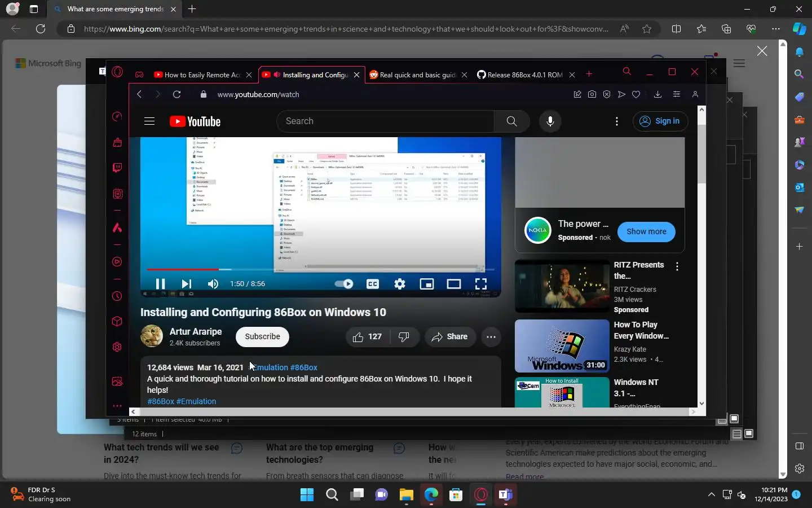812x508 pixels.
Task: Open YouTube's hamburger guide menu
Action: pos(149,121)
